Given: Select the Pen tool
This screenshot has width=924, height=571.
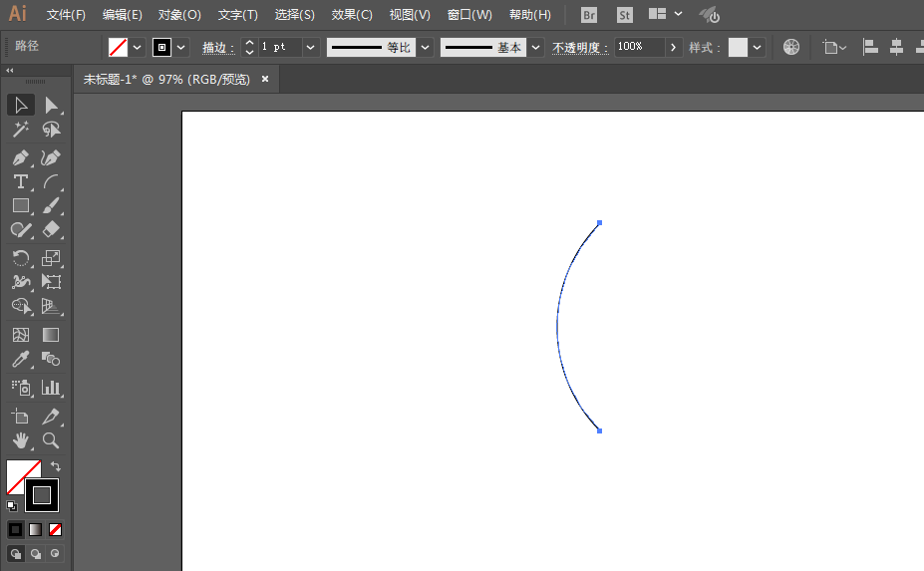Looking at the screenshot, I should [x=21, y=157].
